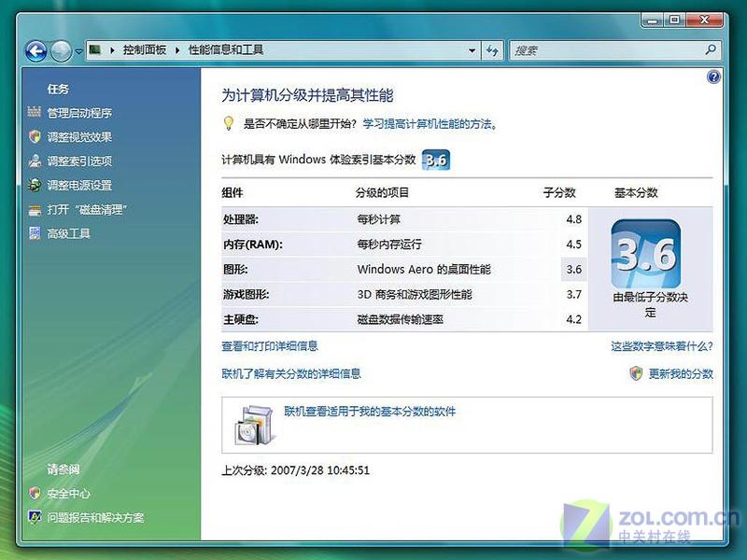Screen dimensions: 747x560
Task: Click the shield icon beside 安全中心
Action: click(35, 493)
